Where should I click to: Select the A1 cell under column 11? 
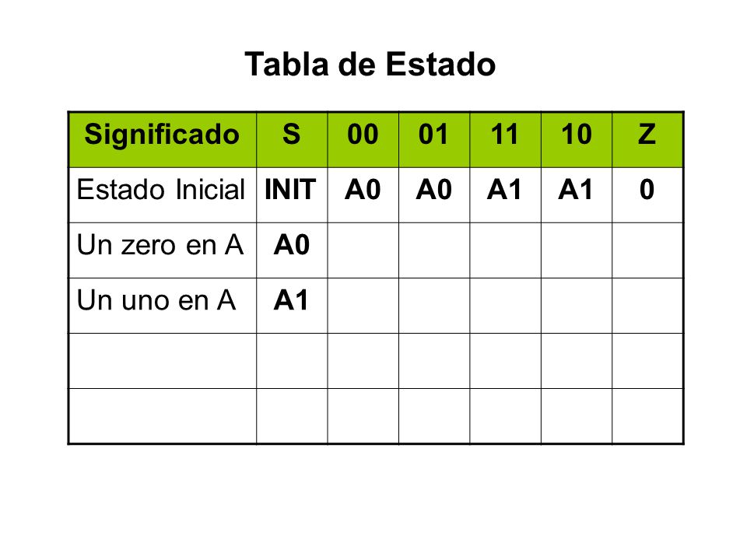pos(505,194)
